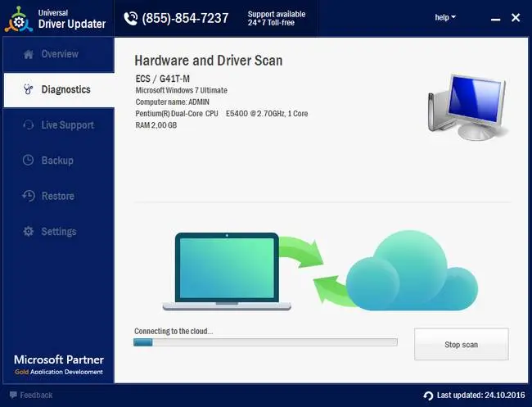Click the Live Support headset icon
This screenshot has width=532, height=407.
click(x=28, y=125)
